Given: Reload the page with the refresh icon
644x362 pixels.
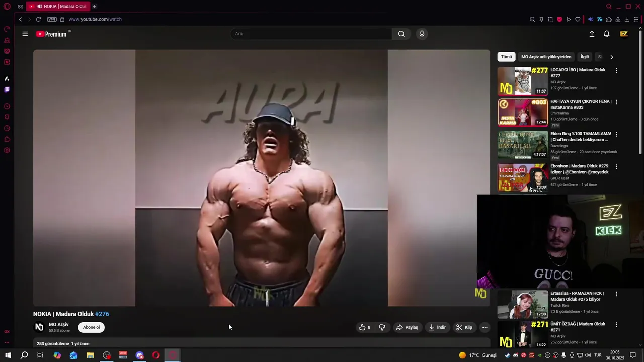Looking at the screenshot, I should click(38, 19).
